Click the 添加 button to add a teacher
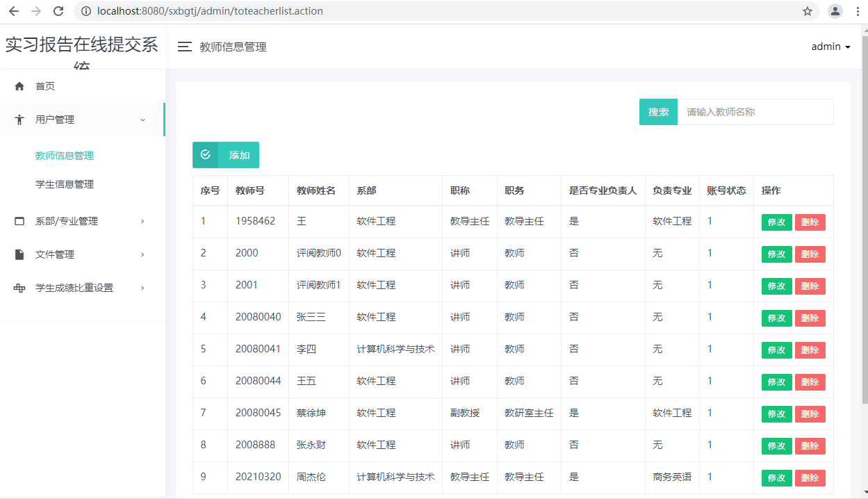 (x=226, y=155)
